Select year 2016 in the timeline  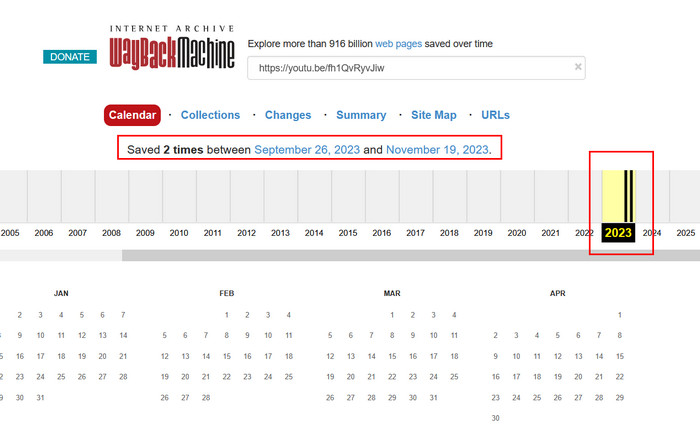click(382, 233)
